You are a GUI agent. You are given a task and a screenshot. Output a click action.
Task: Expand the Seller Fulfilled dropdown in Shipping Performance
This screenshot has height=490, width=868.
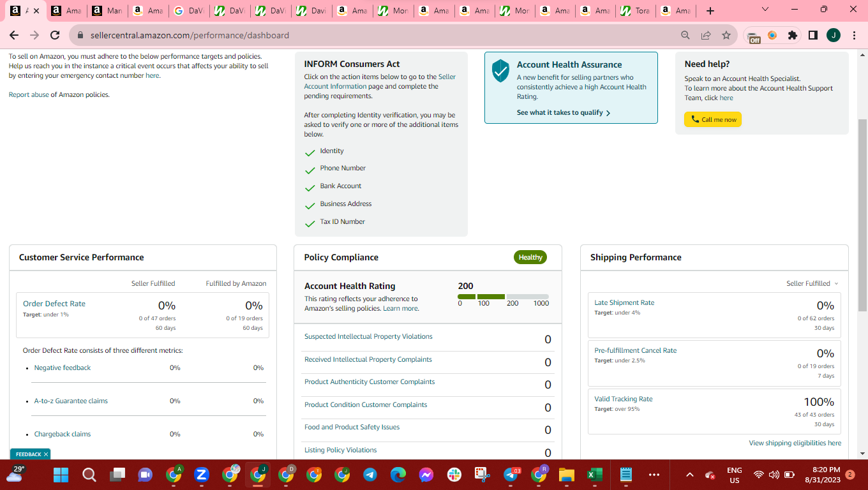(x=812, y=283)
